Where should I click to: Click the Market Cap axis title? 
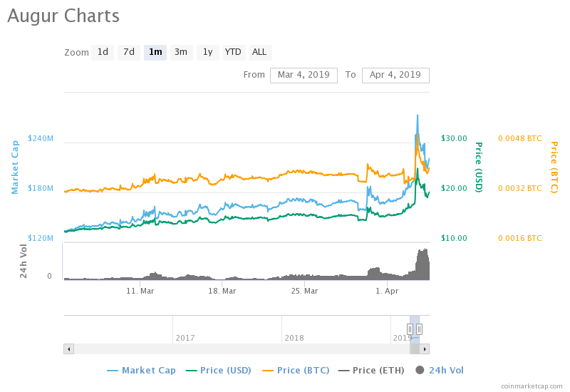pyautogui.click(x=15, y=167)
